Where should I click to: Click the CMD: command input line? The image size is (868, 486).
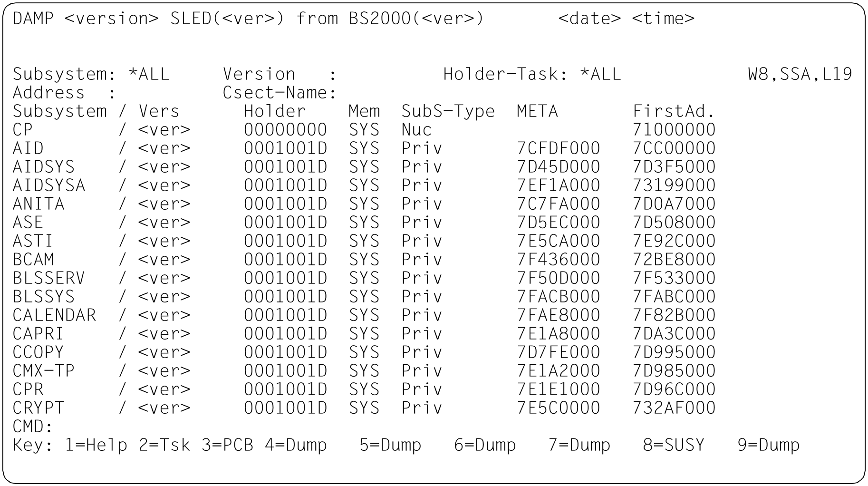pos(143,427)
